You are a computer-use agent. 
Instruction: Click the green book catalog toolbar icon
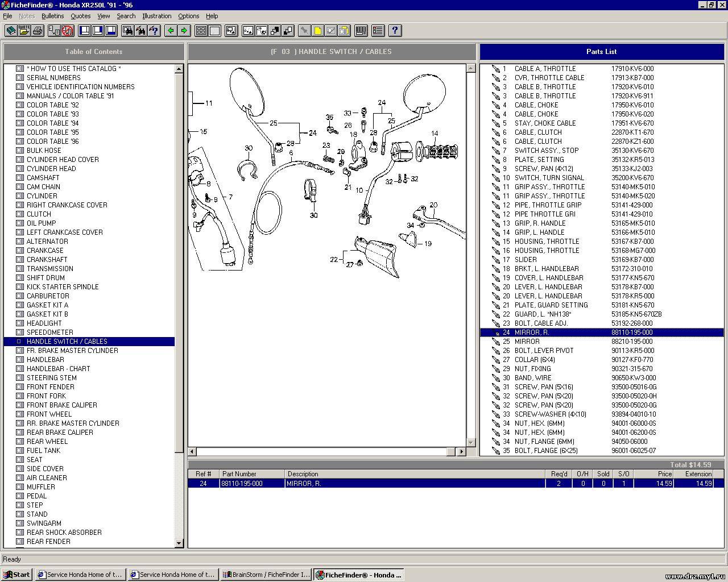11,31
